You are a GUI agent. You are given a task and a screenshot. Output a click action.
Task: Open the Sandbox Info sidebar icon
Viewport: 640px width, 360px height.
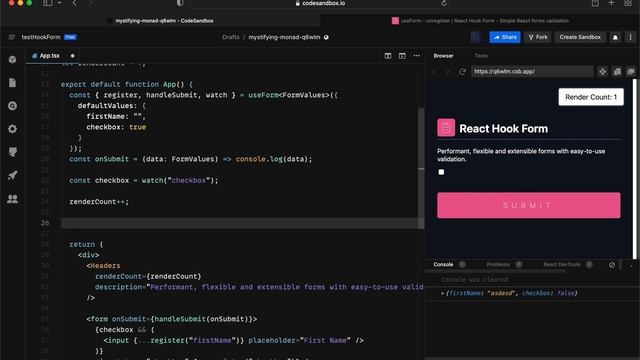click(13, 60)
